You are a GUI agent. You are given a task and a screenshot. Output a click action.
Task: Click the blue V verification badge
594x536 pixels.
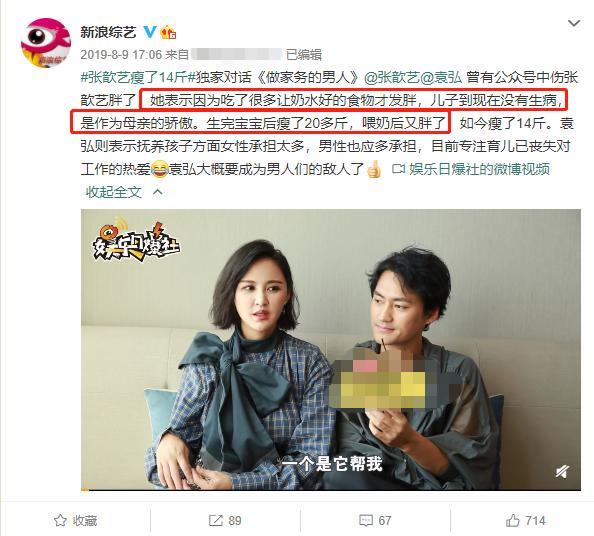[x=150, y=32]
